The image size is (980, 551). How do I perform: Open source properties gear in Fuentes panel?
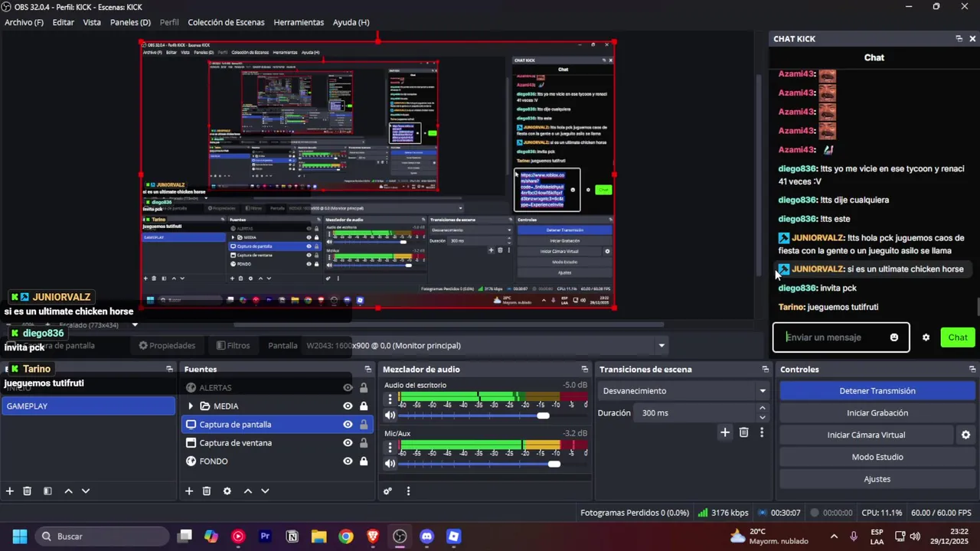pyautogui.click(x=227, y=491)
